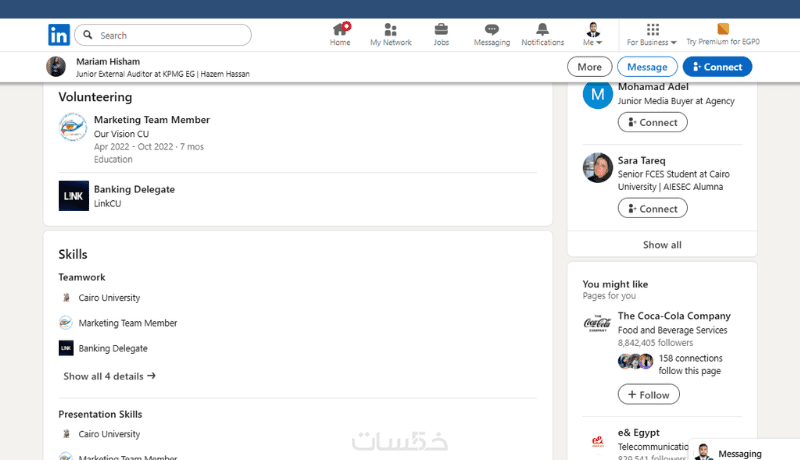Expand the For Business dropdown
The height and width of the screenshot is (460, 800).
click(x=652, y=35)
